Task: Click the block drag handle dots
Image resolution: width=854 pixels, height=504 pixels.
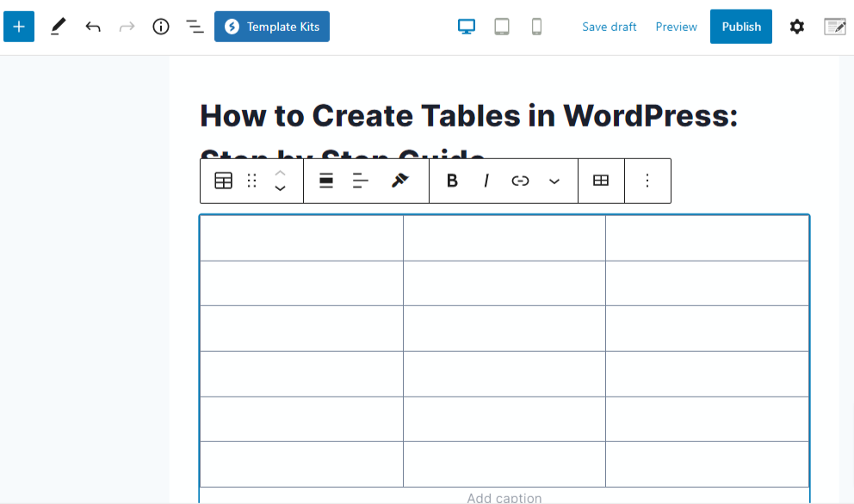Action: pos(251,181)
